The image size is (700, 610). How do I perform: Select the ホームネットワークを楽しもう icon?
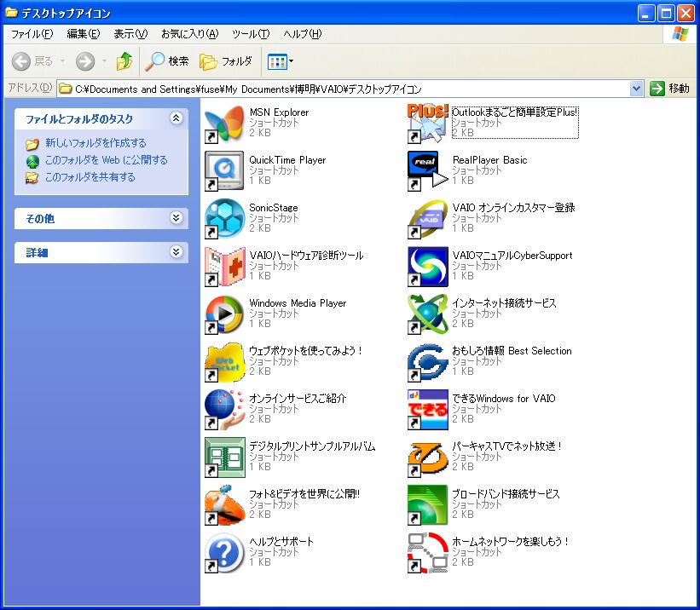[x=427, y=553]
